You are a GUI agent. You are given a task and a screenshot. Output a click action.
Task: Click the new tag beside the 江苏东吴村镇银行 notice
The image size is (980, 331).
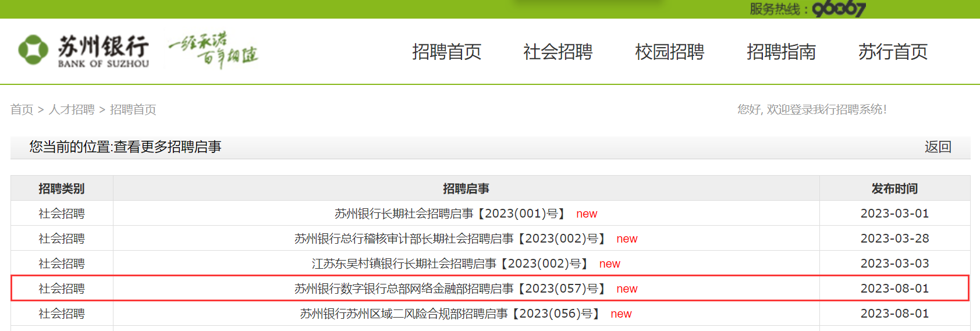[x=609, y=264]
